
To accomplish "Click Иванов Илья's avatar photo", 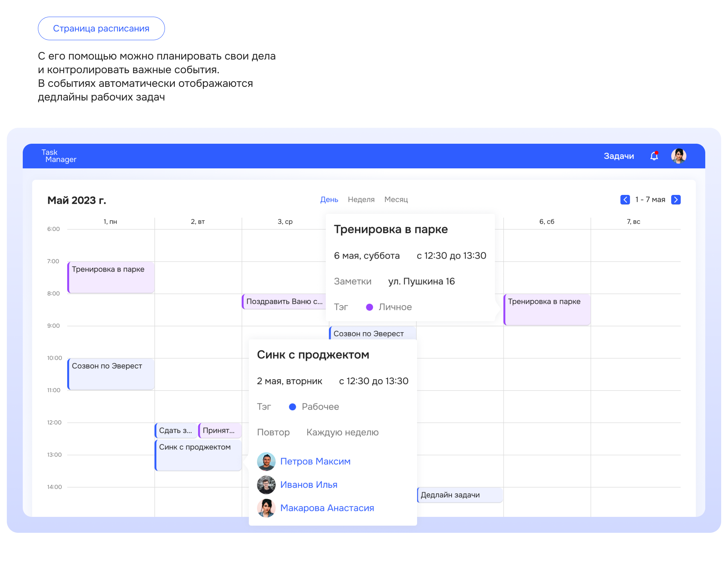I will tap(266, 485).
